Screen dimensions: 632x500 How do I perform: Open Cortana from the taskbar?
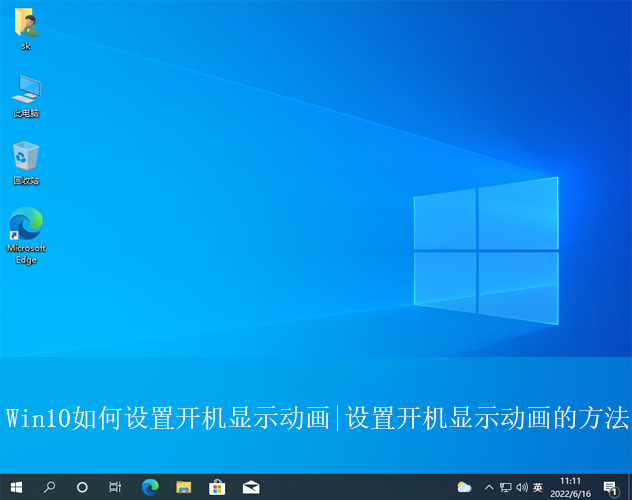pyautogui.click(x=82, y=487)
